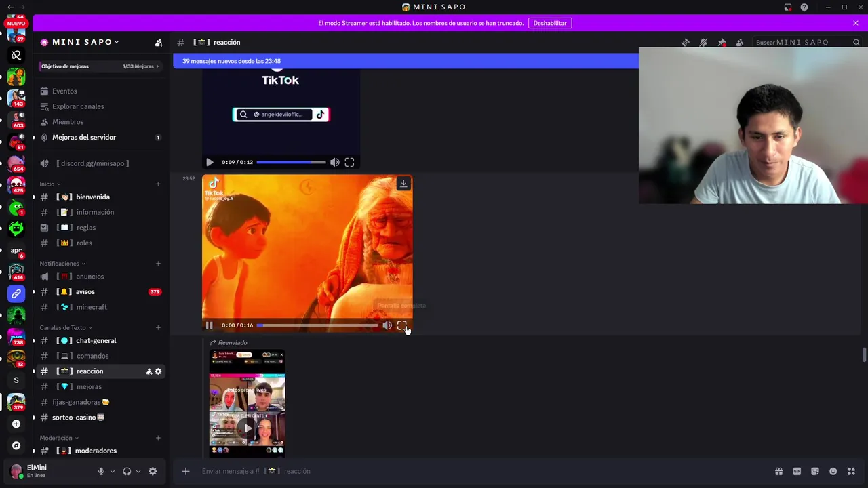
Task: Click the invite people icon beside the server name
Action: [159, 42]
